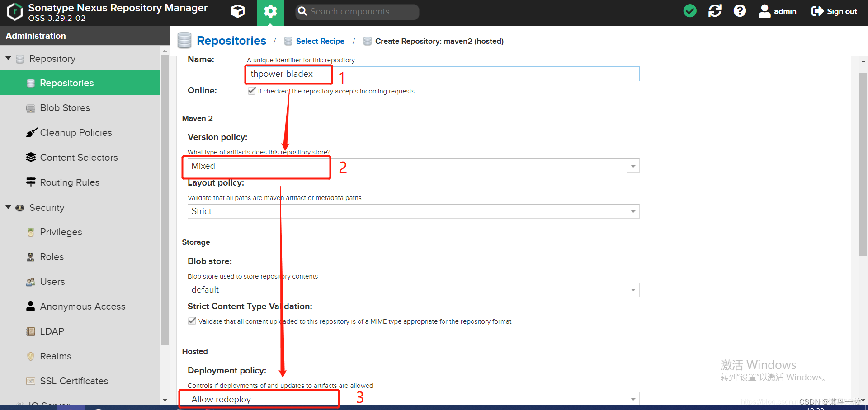
Task: Click the Routing Rules signpost icon
Action: (x=31, y=182)
